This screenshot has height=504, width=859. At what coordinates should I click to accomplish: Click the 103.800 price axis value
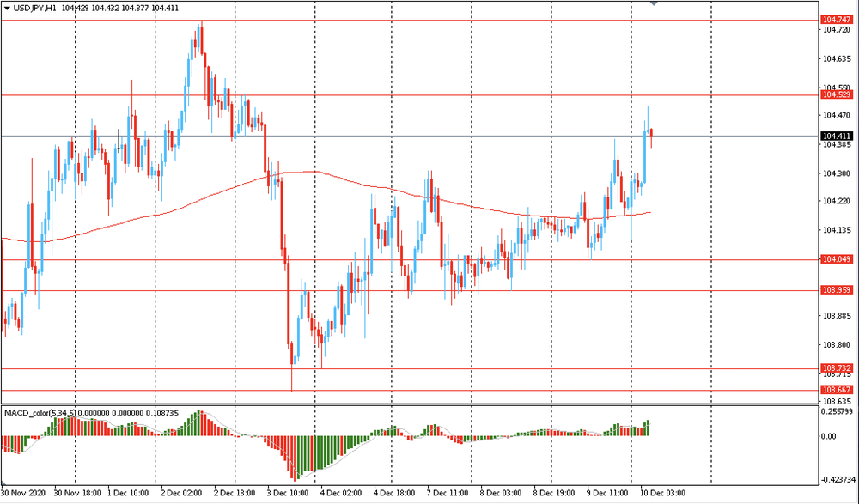pos(837,344)
